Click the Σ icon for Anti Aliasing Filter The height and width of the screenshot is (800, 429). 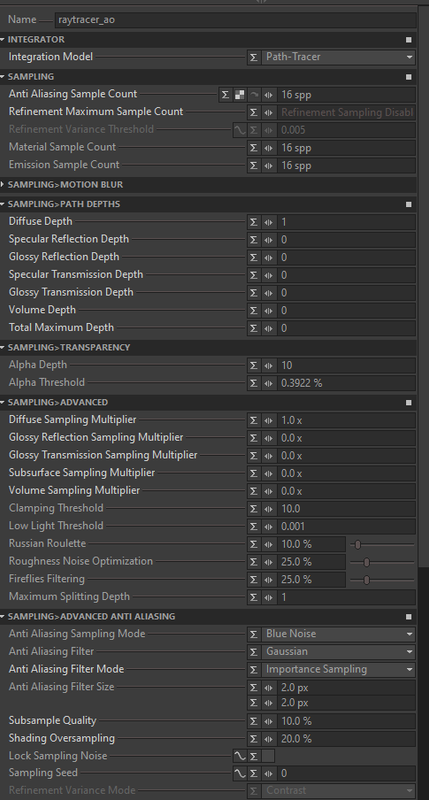tap(254, 652)
